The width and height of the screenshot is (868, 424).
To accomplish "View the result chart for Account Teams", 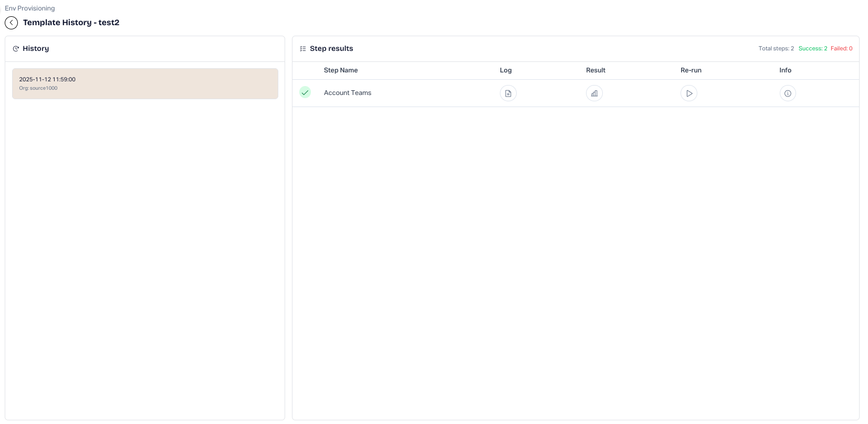I will click(x=594, y=93).
